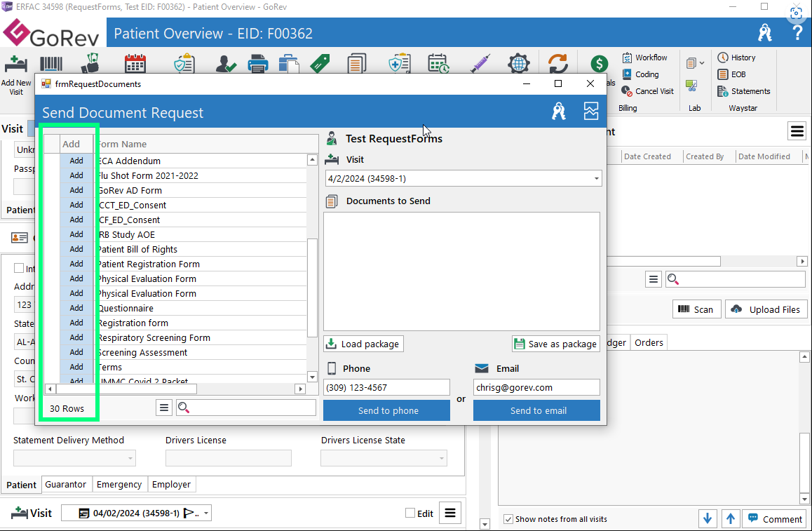Click the Send to email button
This screenshot has height=531, width=812.
click(536, 410)
